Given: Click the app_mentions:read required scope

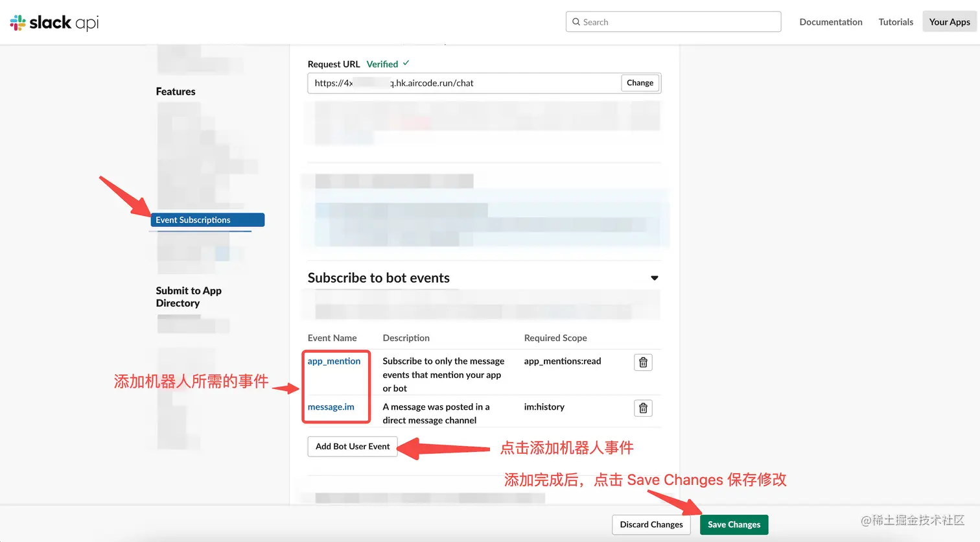Looking at the screenshot, I should point(563,361).
